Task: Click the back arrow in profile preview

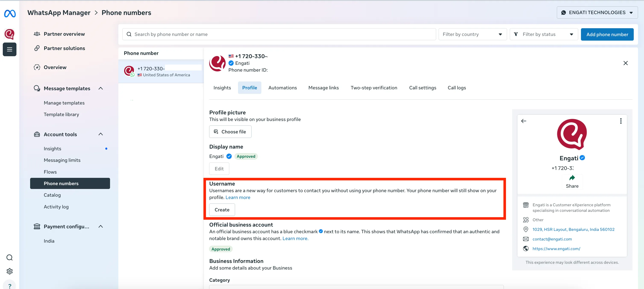Action: [523, 121]
